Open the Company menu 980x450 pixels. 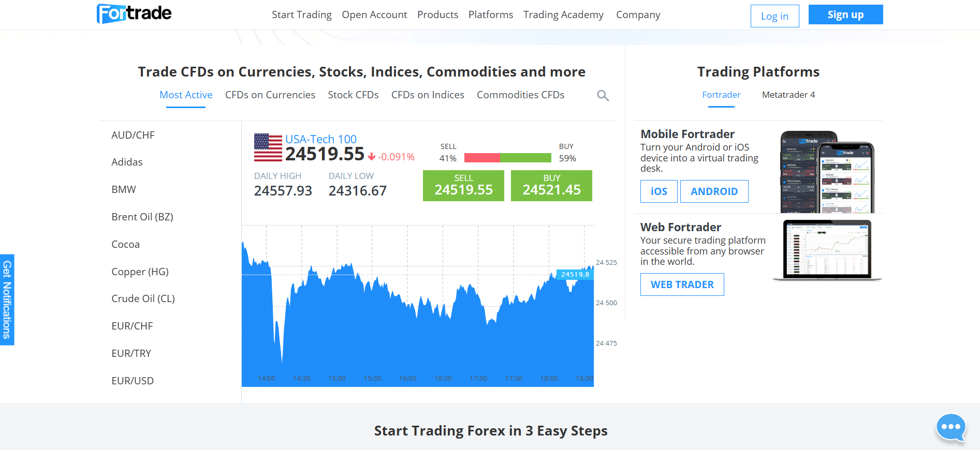(638, 14)
